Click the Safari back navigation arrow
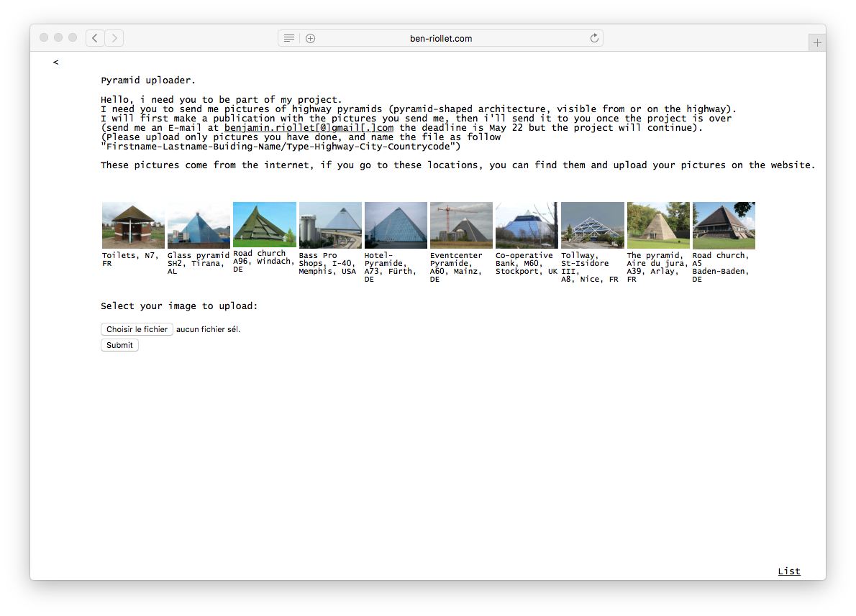The height and width of the screenshot is (616, 856). [95, 38]
